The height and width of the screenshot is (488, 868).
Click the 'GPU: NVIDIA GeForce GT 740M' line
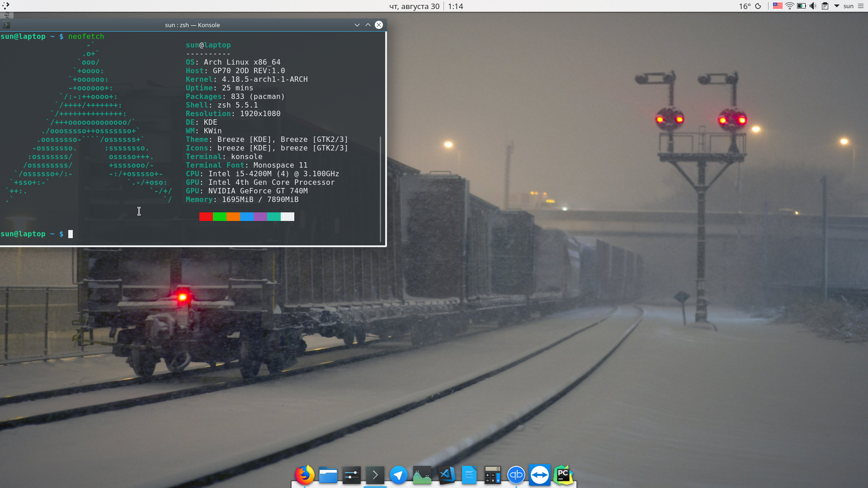click(x=246, y=191)
